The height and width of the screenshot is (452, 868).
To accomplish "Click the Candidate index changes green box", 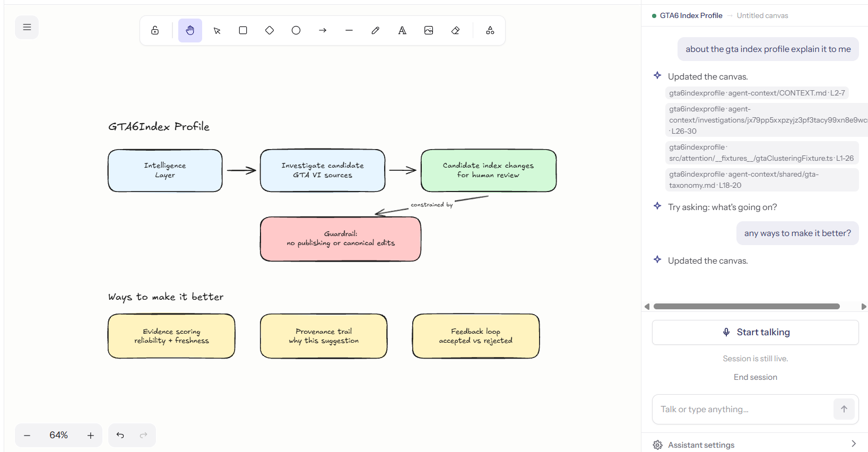I will [x=489, y=170].
